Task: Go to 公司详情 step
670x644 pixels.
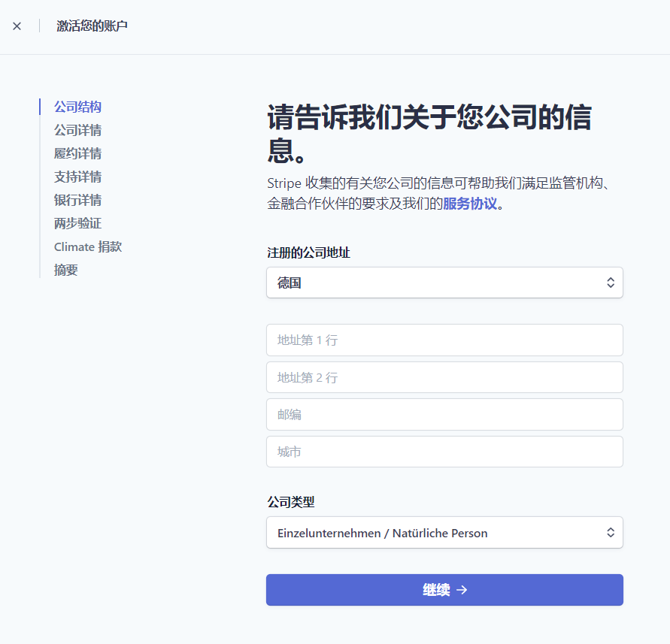Action: pyautogui.click(x=77, y=130)
